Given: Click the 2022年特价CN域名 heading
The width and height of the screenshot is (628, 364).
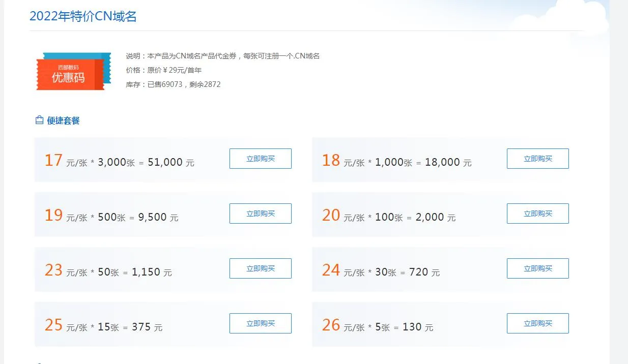Looking at the screenshot, I should [83, 16].
